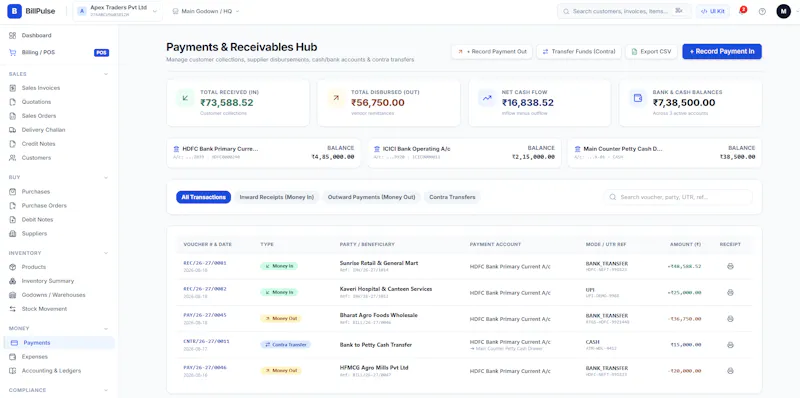Select the All Transactions filter tab

tap(204, 197)
